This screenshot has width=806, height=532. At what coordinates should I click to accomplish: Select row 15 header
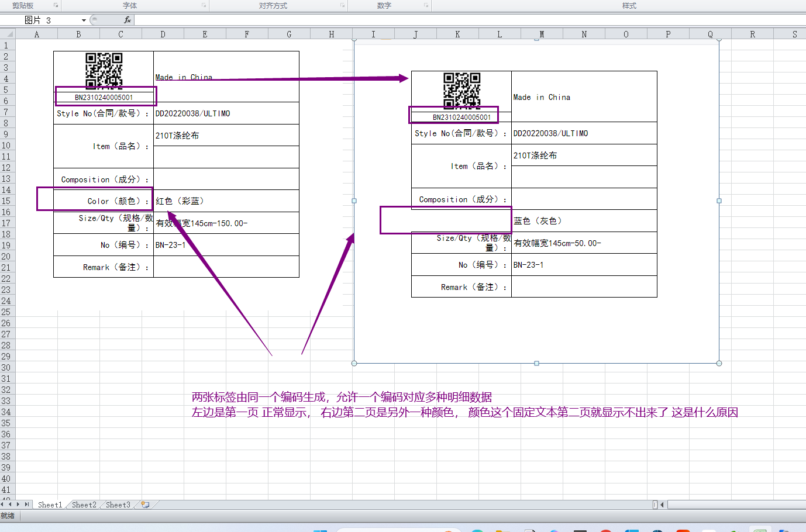[x=6, y=201]
